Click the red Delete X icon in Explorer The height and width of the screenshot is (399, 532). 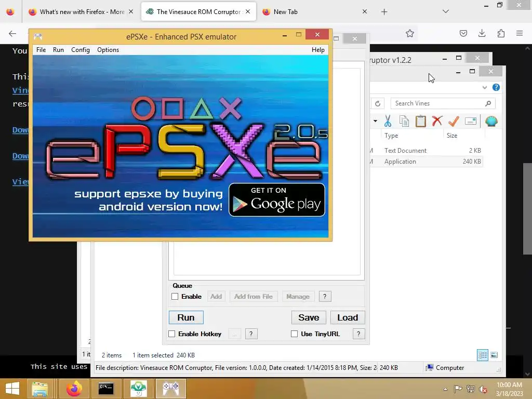(x=437, y=121)
